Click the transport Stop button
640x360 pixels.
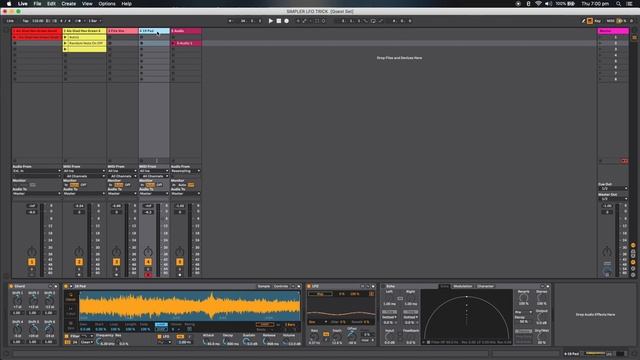tap(279, 21)
